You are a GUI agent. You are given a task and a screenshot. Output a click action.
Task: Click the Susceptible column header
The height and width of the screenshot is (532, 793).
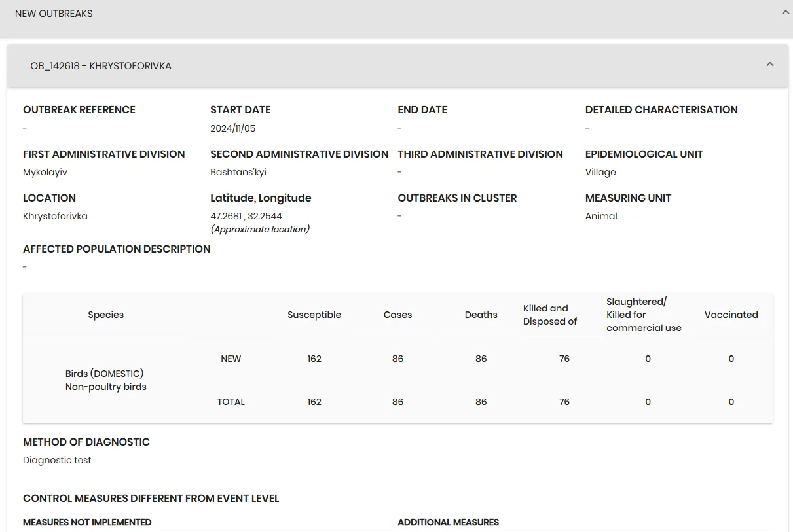314,315
